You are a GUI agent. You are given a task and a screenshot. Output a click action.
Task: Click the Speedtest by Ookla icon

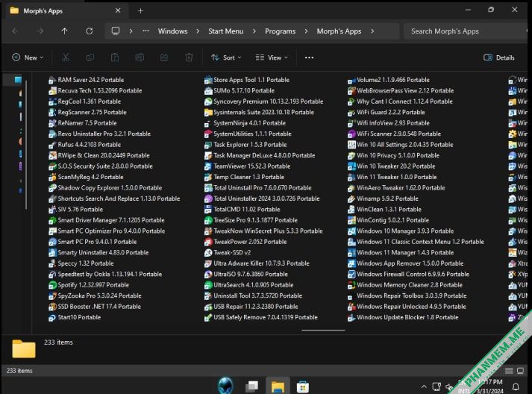(52, 274)
